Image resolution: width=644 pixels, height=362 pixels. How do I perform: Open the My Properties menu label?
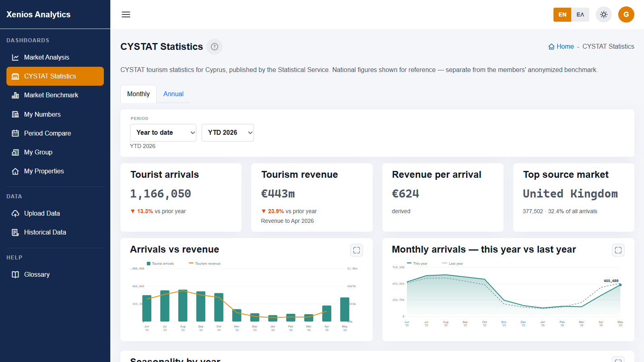44,171
